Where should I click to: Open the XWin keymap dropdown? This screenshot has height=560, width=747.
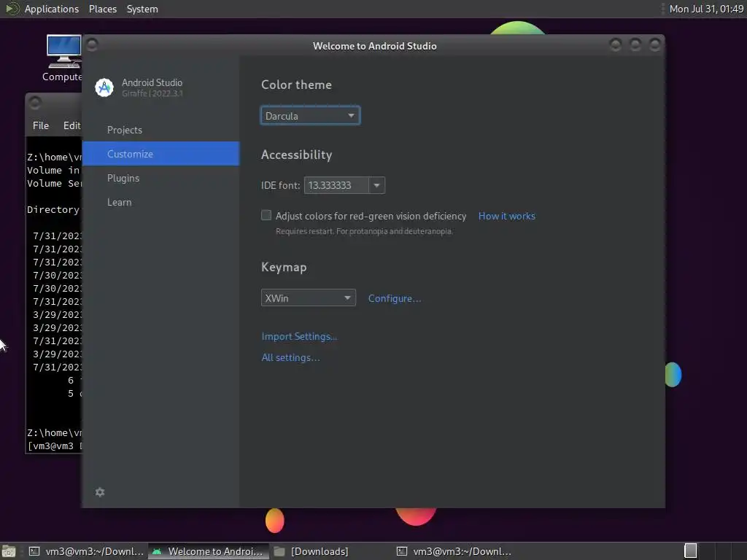(x=309, y=297)
